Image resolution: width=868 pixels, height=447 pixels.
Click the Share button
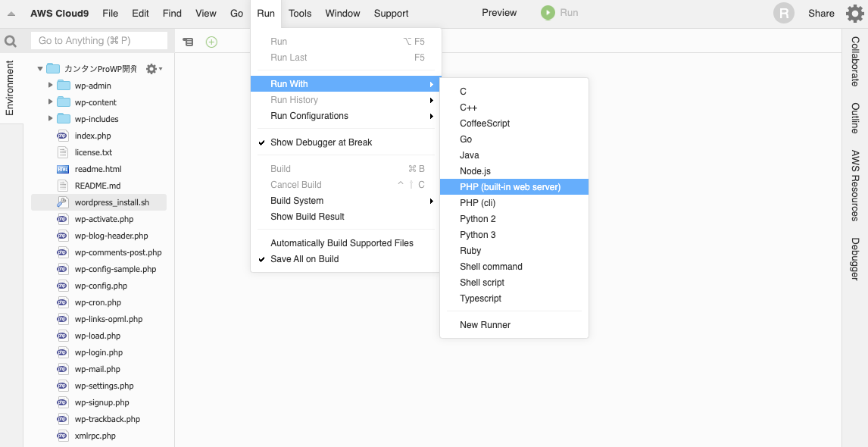[821, 14]
